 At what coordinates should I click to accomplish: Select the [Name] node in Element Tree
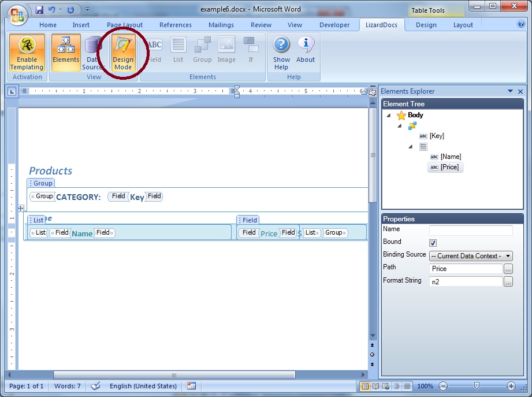[445, 157]
